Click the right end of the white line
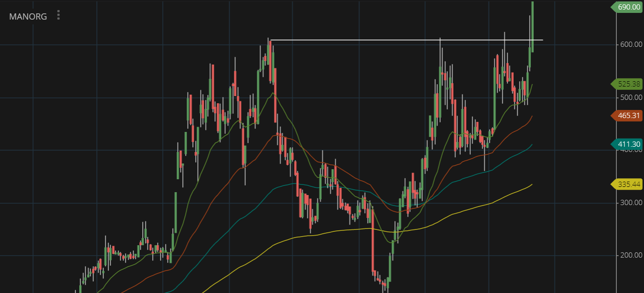Screen dimensions: 644x293 542,40
